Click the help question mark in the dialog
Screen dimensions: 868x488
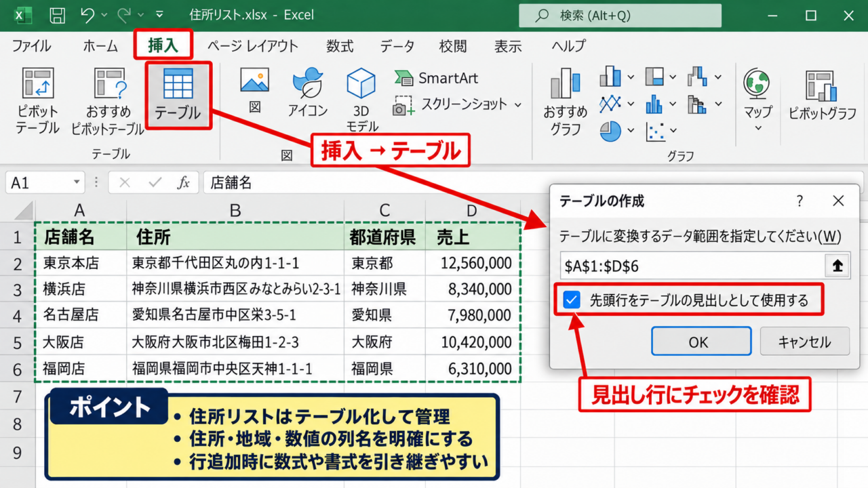[x=800, y=201]
